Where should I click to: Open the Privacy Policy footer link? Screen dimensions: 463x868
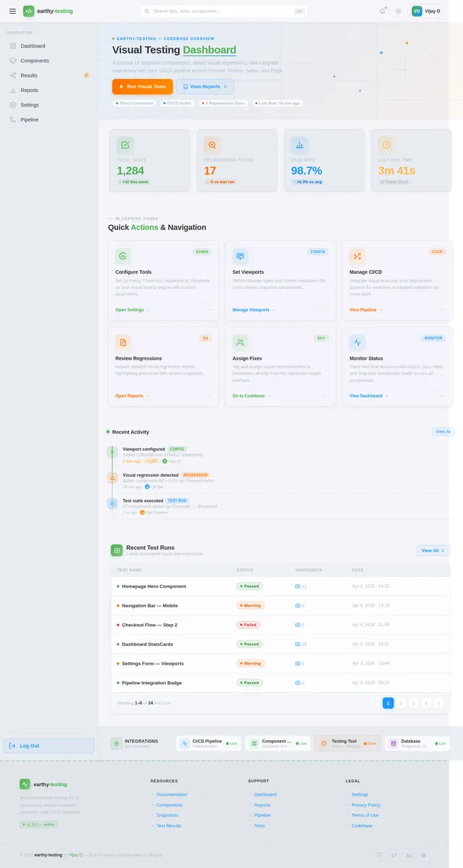click(x=365, y=805)
